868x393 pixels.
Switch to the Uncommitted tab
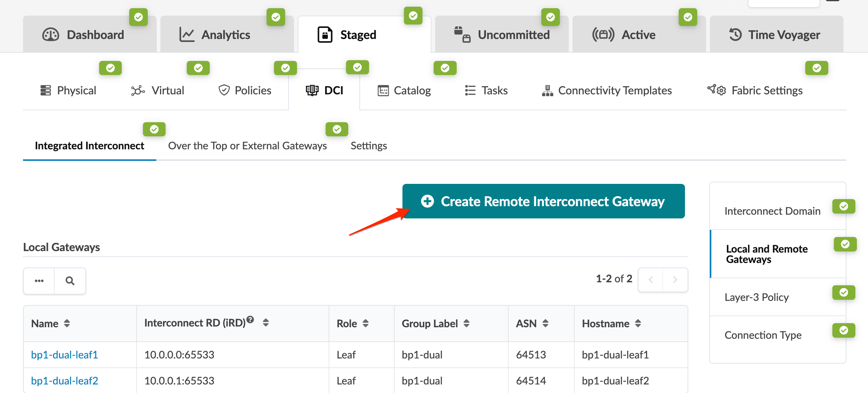[502, 35]
